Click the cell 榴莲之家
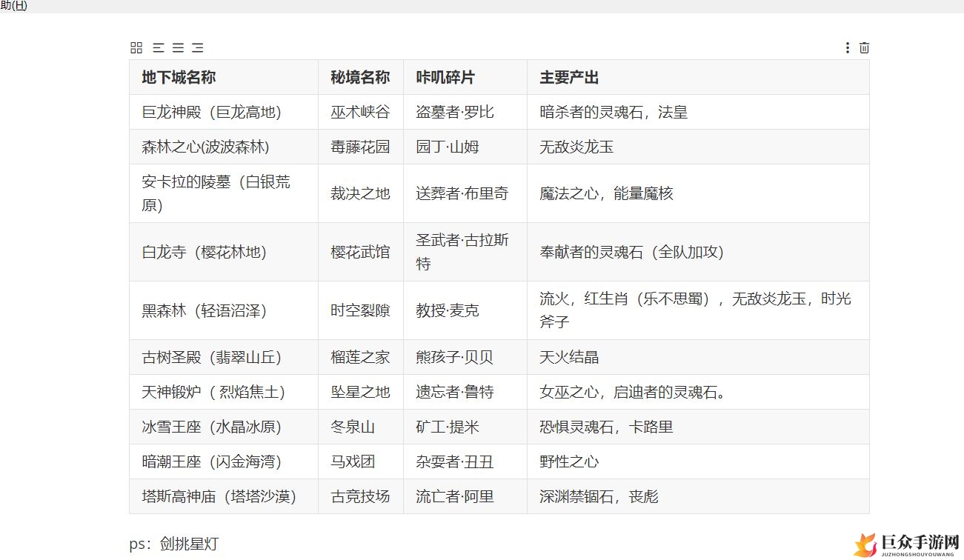This screenshot has height=560, width=964. click(361, 357)
